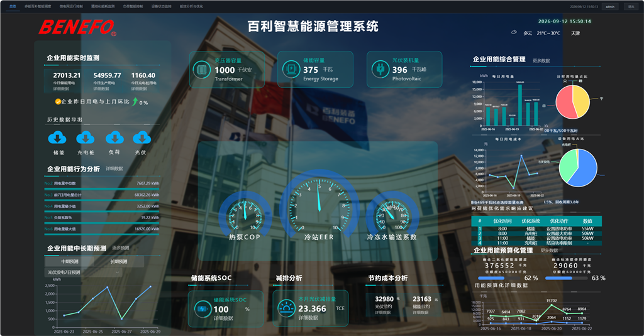Open the 总览 tab
644x336 pixels.
tap(13, 6)
